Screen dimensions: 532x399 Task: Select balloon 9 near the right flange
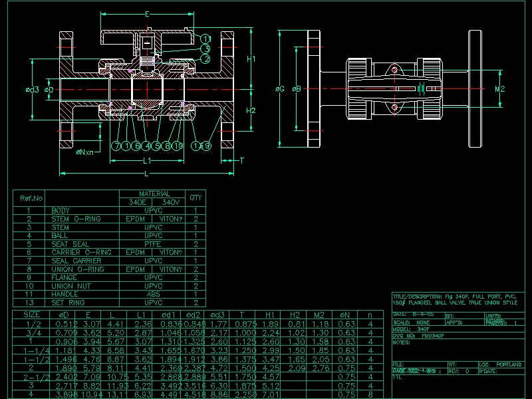[207, 144]
